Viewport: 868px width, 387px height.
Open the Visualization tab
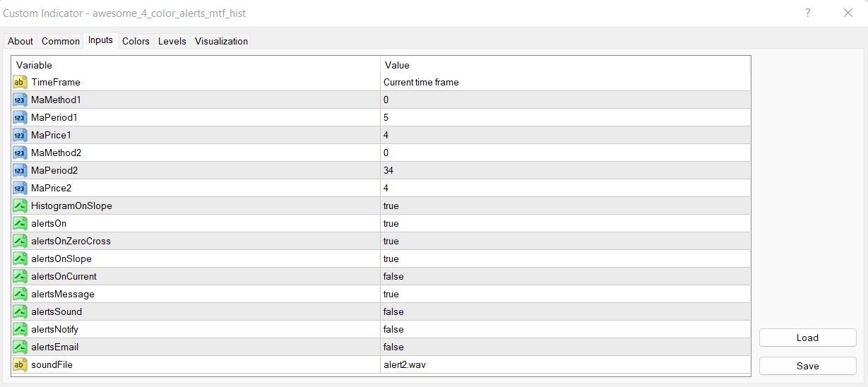221,41
